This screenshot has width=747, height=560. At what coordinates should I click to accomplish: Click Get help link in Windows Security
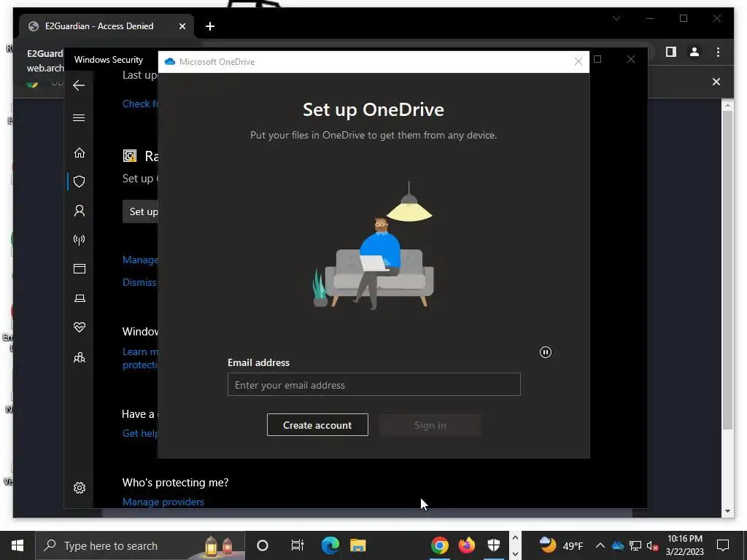coord(140,433)
